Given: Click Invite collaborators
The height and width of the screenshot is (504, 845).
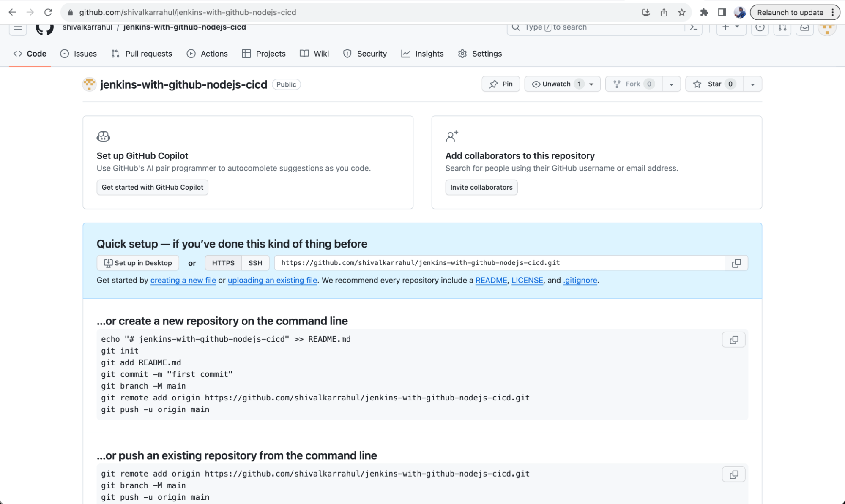Looking at the screenshot, I should coord(481,187).
